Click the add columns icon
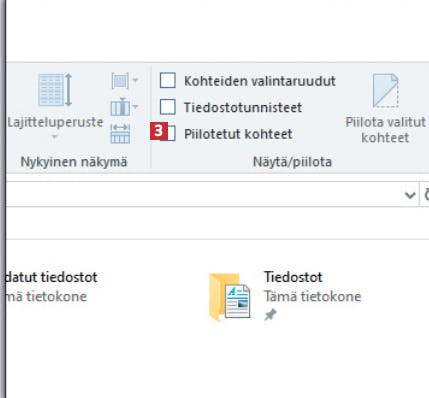This screenshot has width=429, height=398. tap(120, 107)
